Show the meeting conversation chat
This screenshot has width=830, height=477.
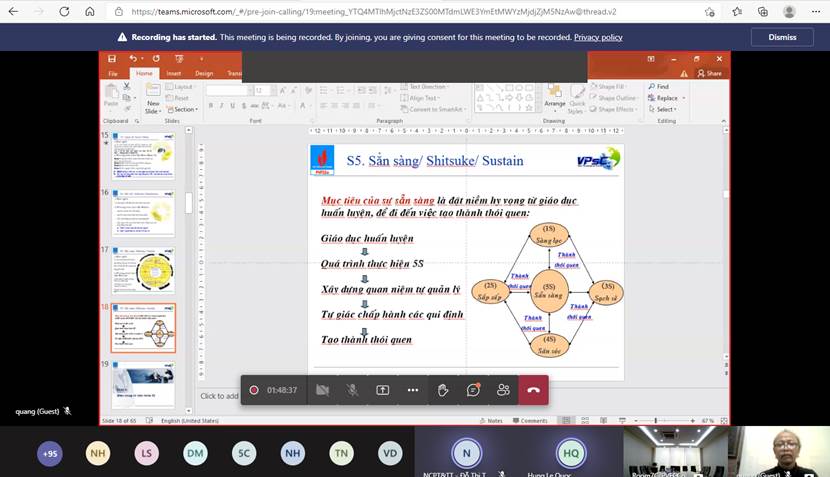473,390
